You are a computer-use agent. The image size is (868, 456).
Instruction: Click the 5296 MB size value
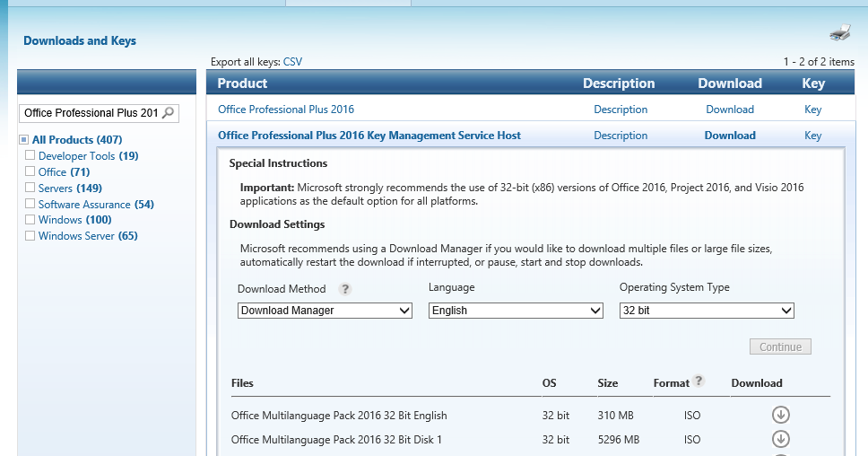[619, 439]
